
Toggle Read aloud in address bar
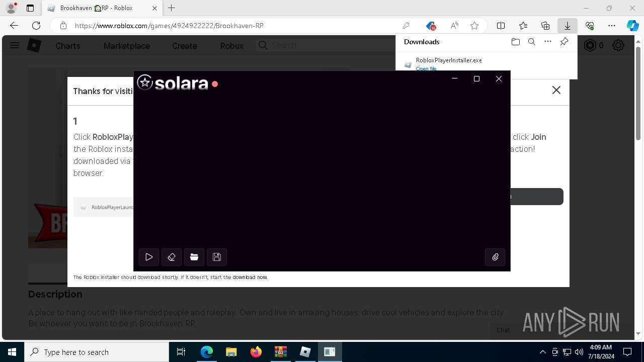454,26
